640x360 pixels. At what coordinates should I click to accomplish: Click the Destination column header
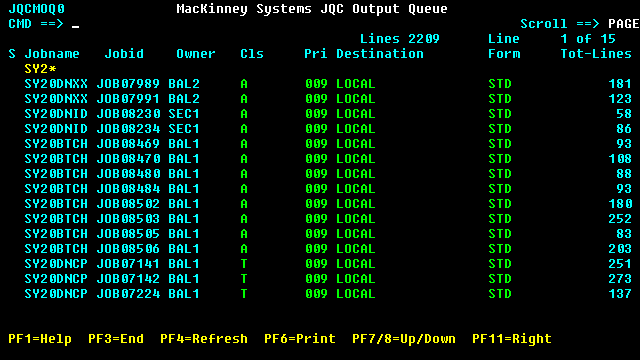[x=380, y=54]
